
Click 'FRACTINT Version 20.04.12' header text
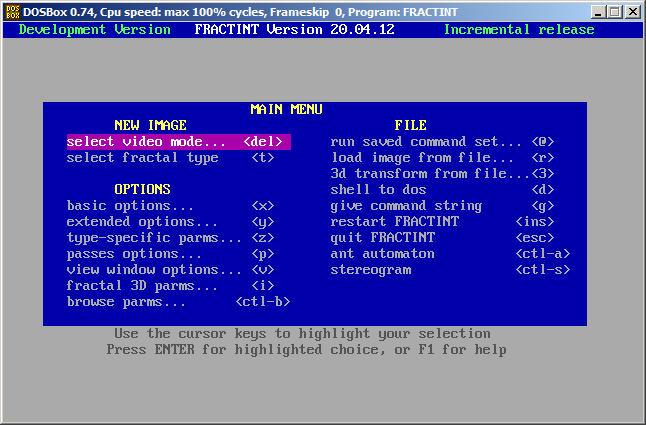[x=294, y=30]
